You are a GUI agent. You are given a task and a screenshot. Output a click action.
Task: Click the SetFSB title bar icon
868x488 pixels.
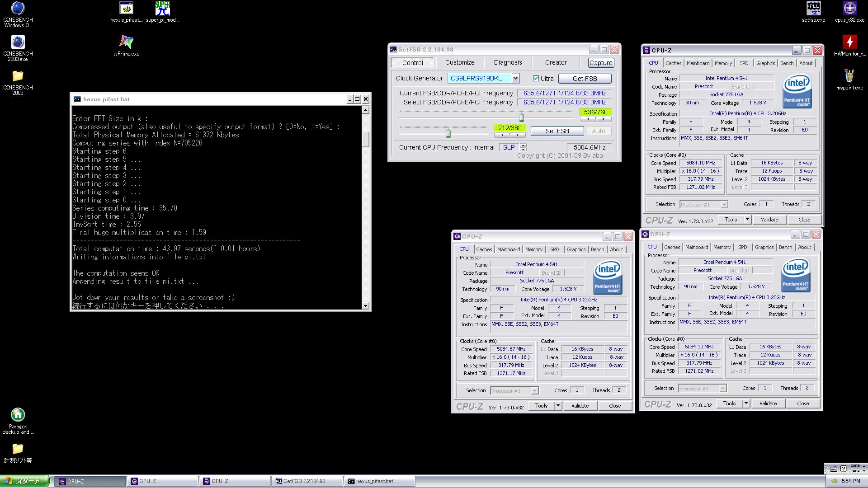pyautogui.click(x=393, y=49)
